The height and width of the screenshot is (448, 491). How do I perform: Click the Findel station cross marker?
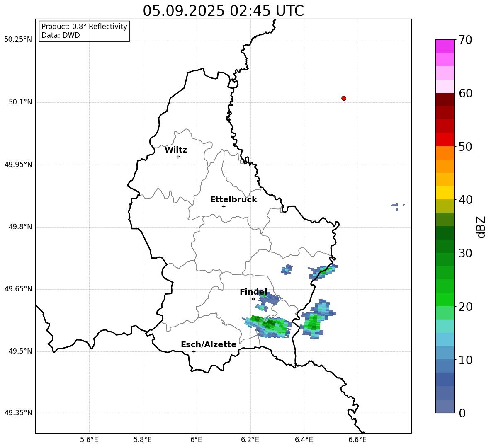click(253, 299)
